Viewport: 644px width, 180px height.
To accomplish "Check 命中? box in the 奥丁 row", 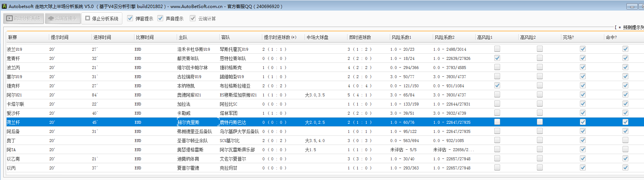I will [625, 140].
